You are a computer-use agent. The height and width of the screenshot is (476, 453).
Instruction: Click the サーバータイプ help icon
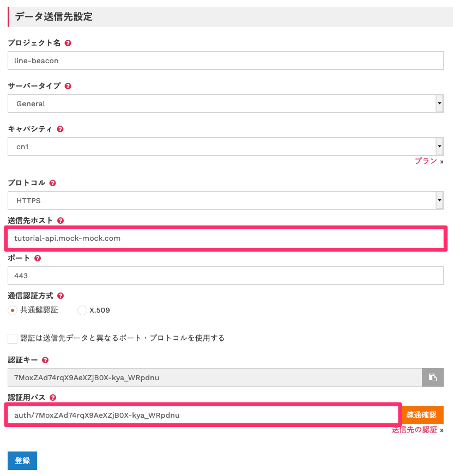coord(67,86)
